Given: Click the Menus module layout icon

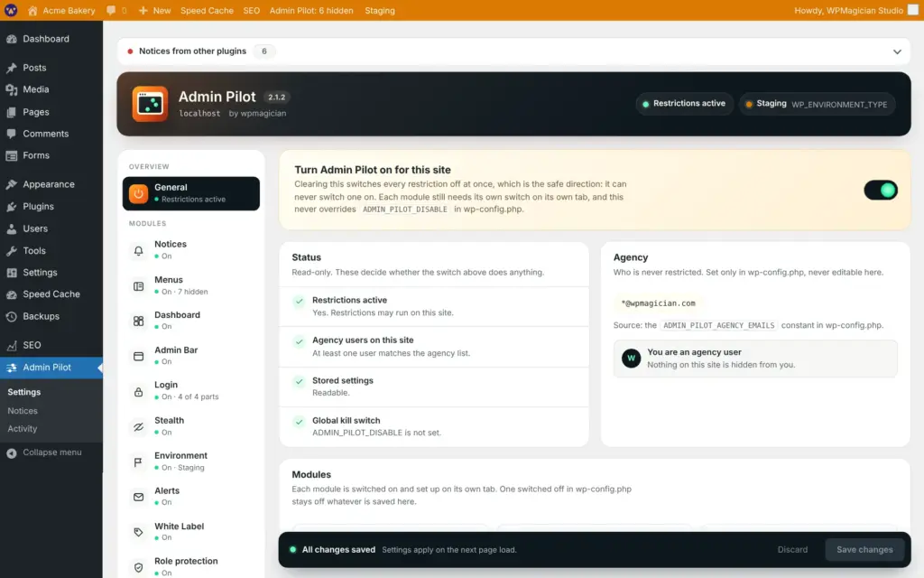Looking at the screenshot, I should [x=138, y=286].
